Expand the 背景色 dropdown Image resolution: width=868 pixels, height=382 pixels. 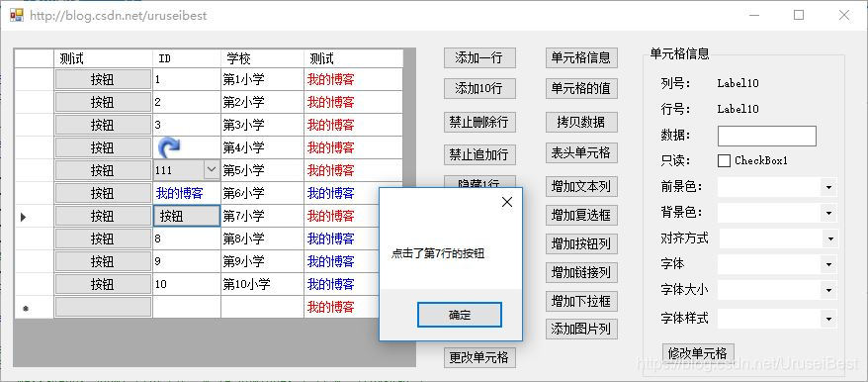(828, 214)
